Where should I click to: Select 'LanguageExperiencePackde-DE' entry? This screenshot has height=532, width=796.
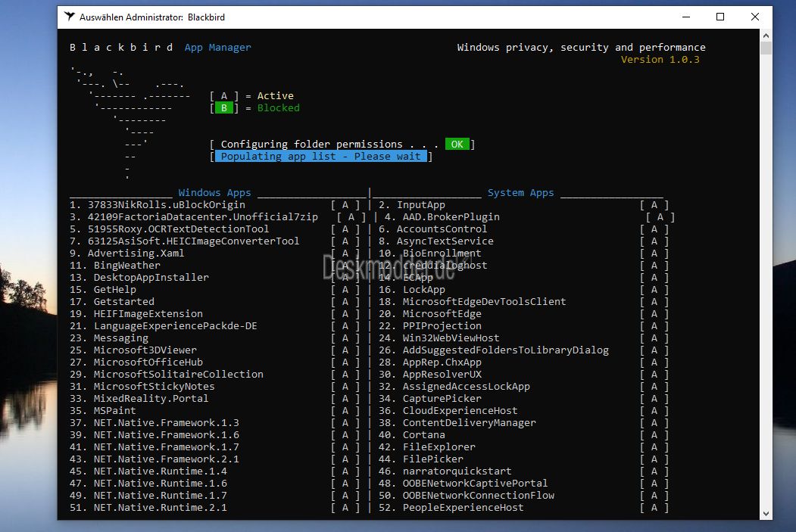tap(175, 326)
